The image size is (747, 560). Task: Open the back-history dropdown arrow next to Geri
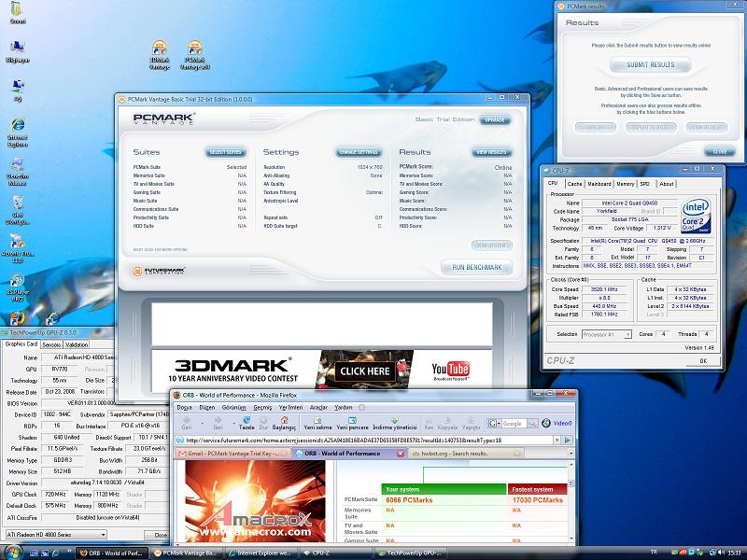click(x=202, y=423)
